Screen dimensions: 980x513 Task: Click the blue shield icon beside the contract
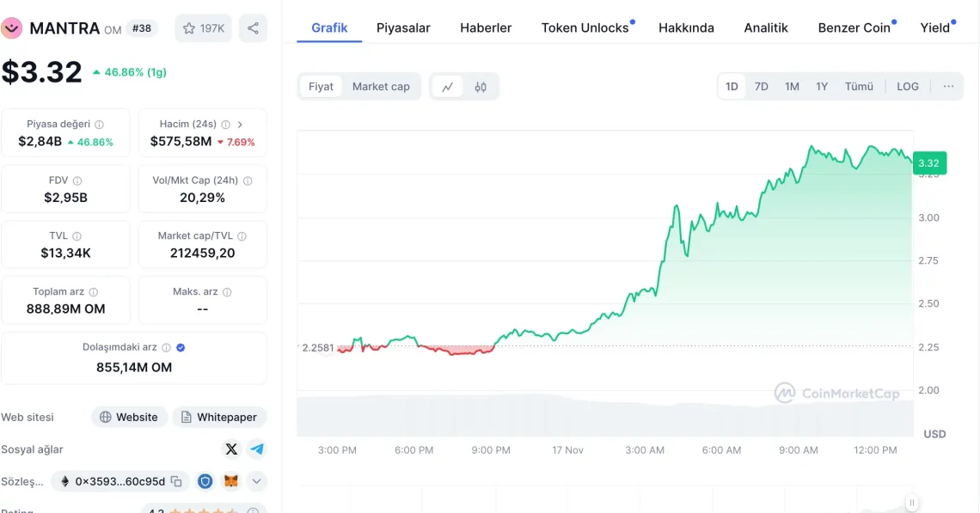pos(205,481)
